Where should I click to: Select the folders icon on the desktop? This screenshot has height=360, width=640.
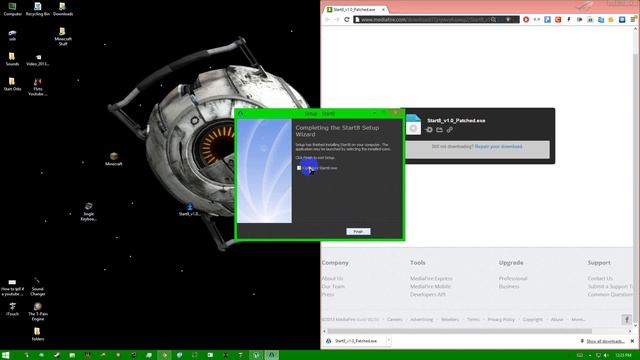point(38,334)
